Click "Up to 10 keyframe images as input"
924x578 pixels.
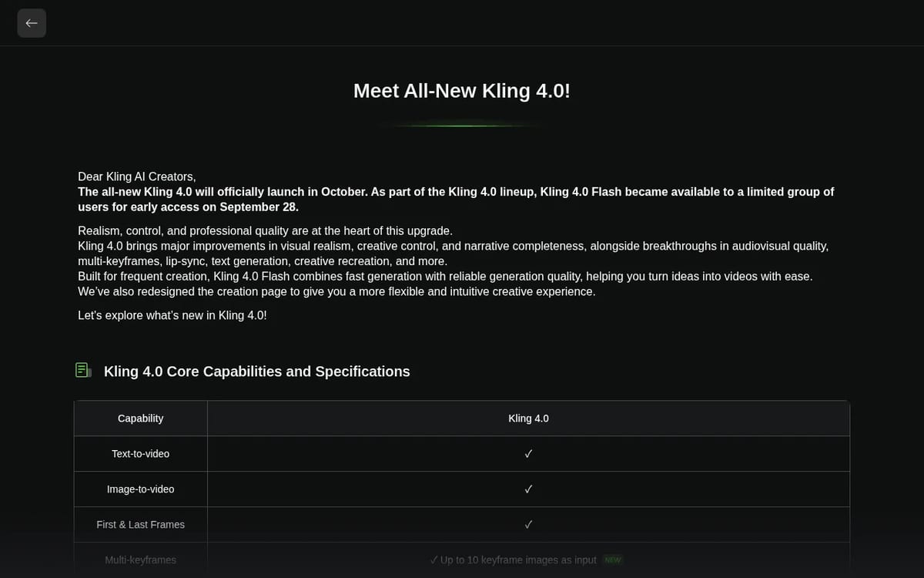(518, 560)
